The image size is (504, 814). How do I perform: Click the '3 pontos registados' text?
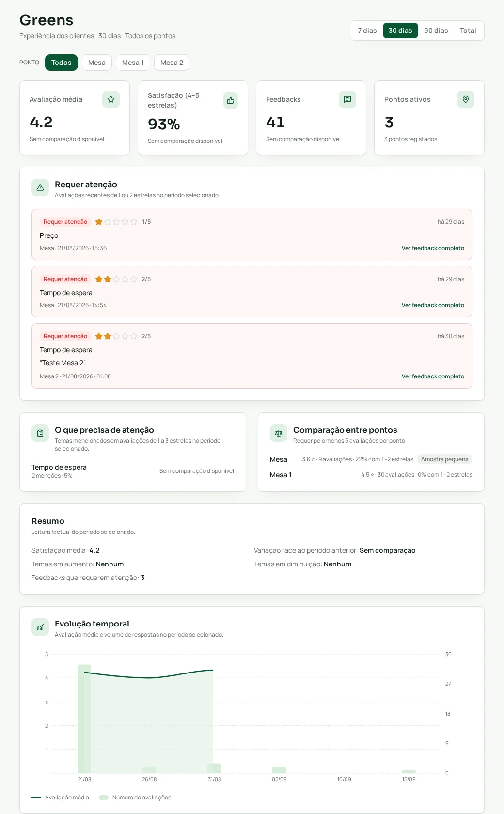[x=410, y=139]
